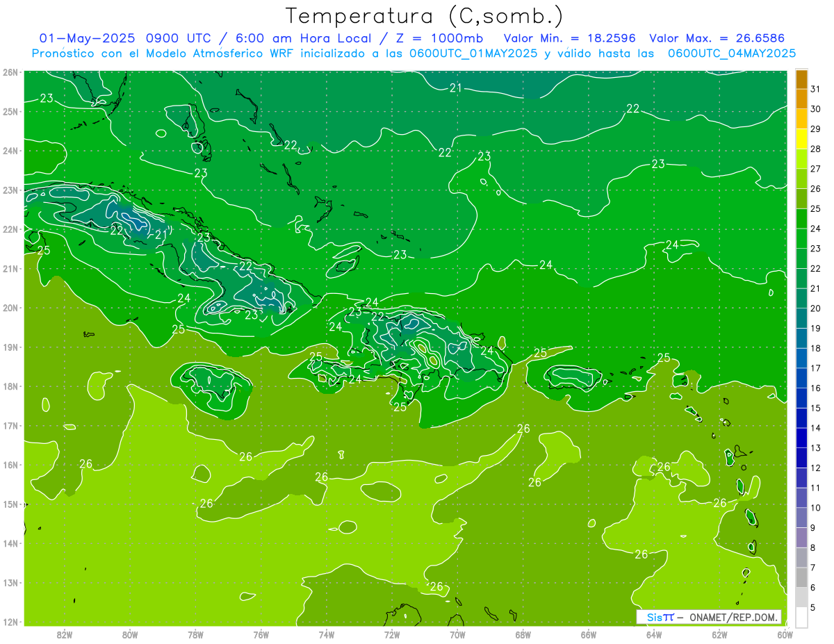Screen dimensions: 834x644
Task: Click the 21N latitude axis label
Action: click(x=10, y=268)
